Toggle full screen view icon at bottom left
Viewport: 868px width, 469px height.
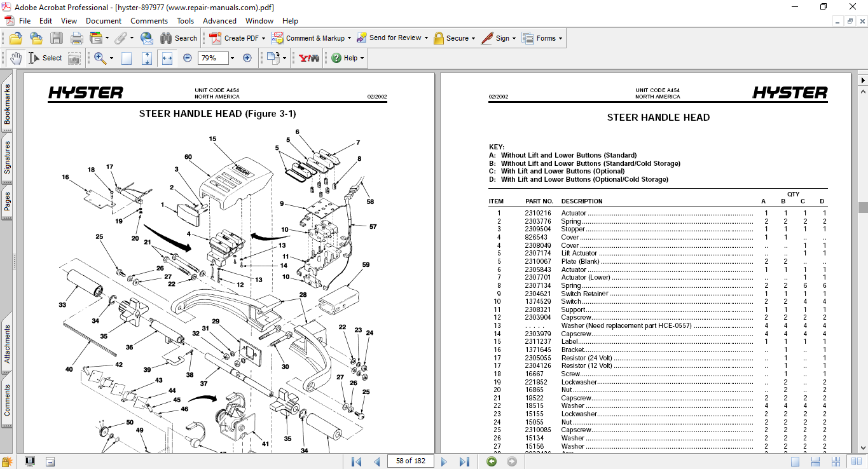30,461
